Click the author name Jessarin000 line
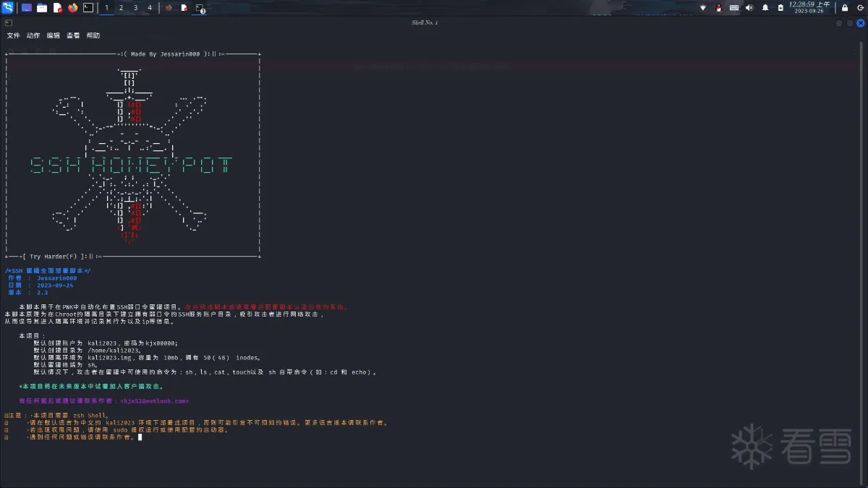Viewport: 868px width, 488px height. 42,278
